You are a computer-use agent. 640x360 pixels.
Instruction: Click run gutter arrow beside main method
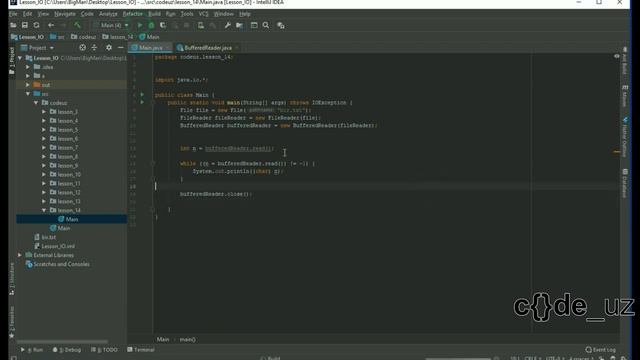[142, 102]
